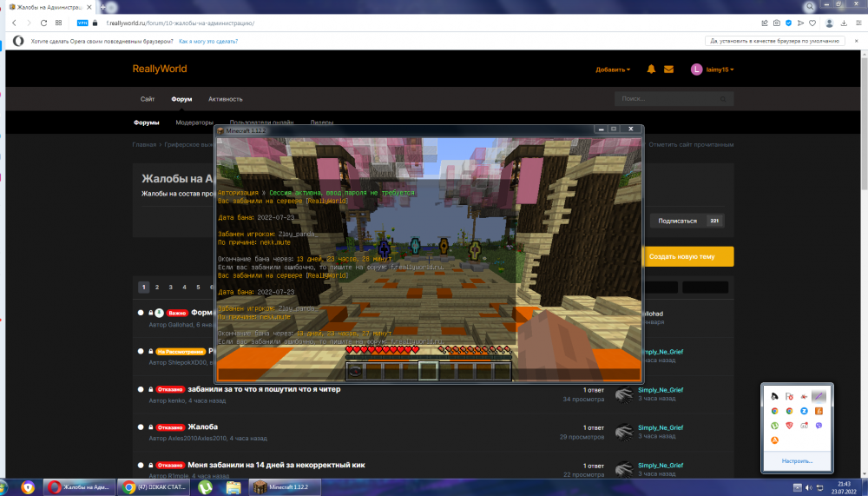The image size is (868, 496).
Task: Expand the Добавить dropdown
Action: tap(613, 69)
